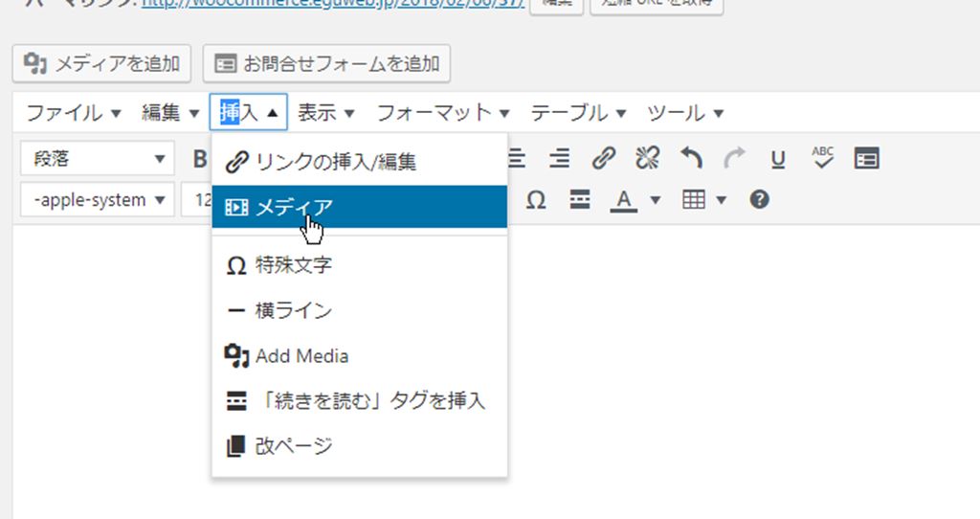Toggle the toolbar toggle (kitchen sink) icon
Image resolution: width=980 pixels, height=519 pixels.
(867, 159)
